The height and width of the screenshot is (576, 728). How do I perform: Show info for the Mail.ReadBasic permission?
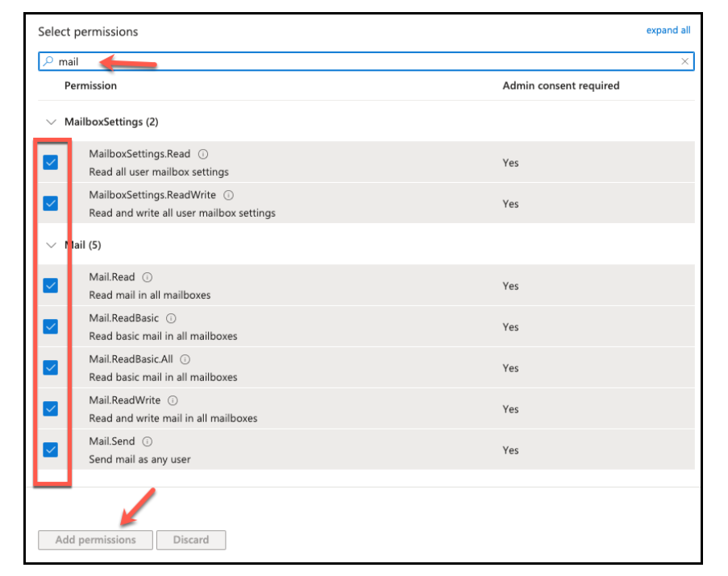171,318
